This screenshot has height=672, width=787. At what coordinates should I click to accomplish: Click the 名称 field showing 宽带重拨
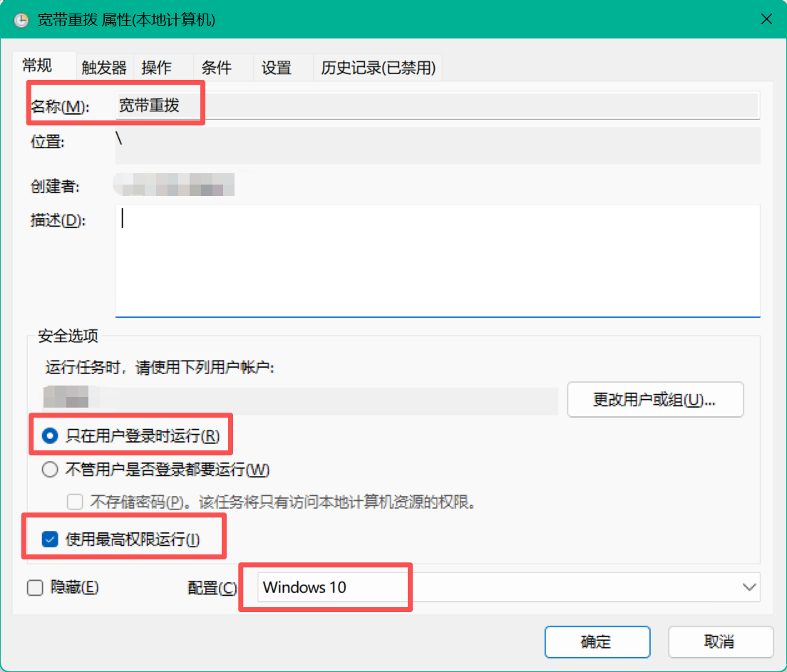[x=436, y=106]
